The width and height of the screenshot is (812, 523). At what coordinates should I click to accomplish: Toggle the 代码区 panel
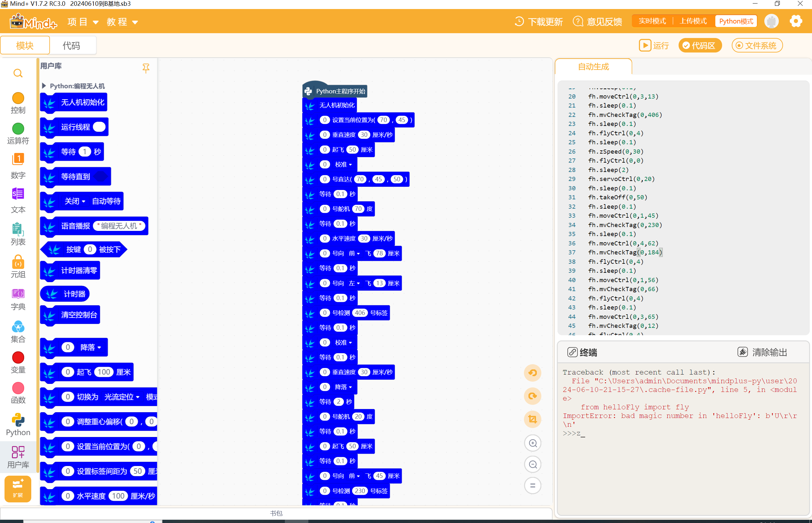click(700, 45)
